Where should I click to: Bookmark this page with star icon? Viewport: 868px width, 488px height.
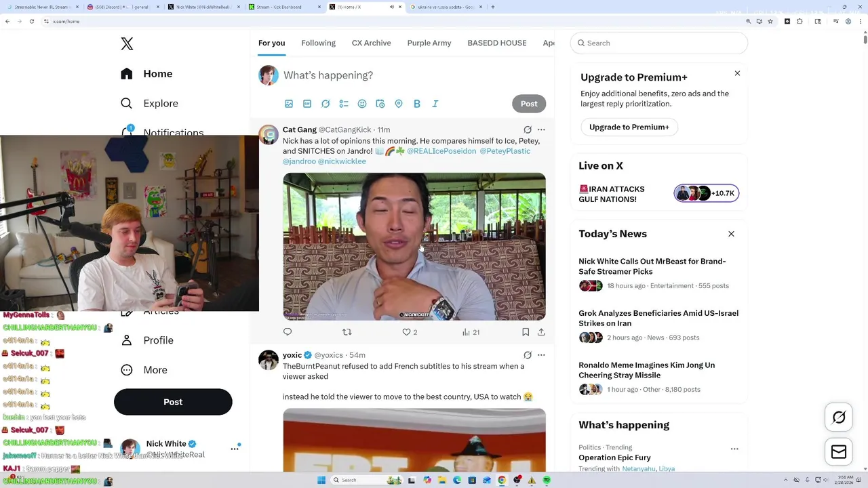tap(770, 22)
